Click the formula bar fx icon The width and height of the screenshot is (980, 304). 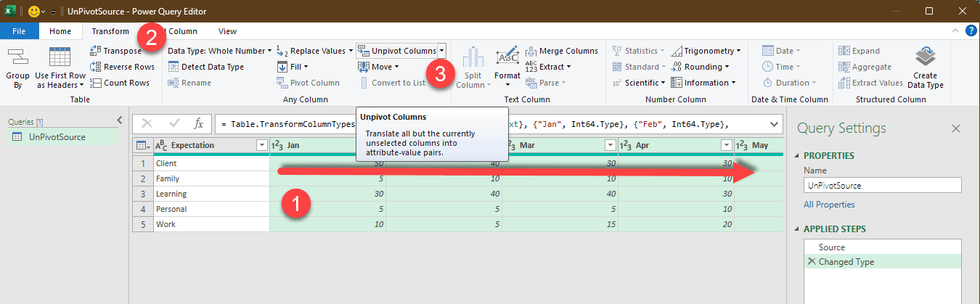point(198,124)
